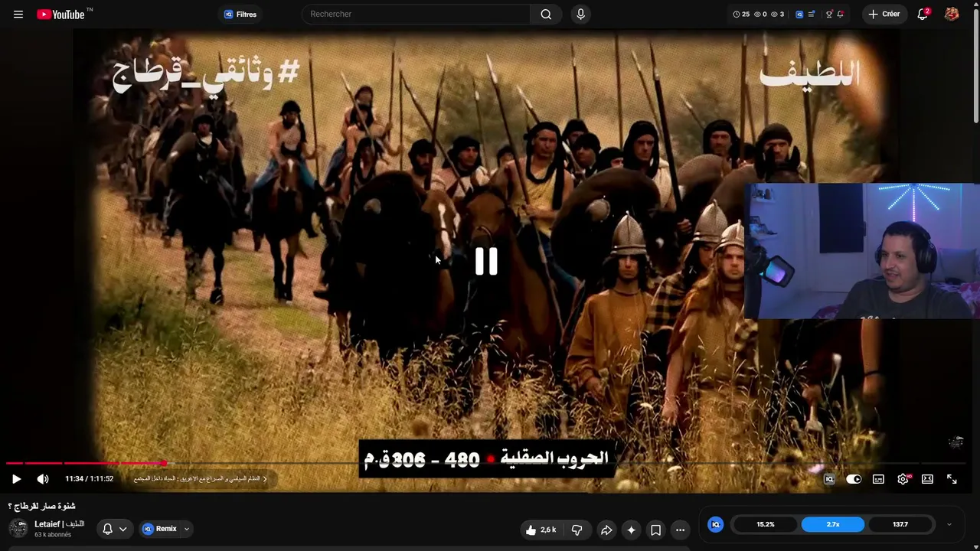Enter fullscreen mode
Screen dimensions: 980x551
pyautogui.click(x=952, y=479)
